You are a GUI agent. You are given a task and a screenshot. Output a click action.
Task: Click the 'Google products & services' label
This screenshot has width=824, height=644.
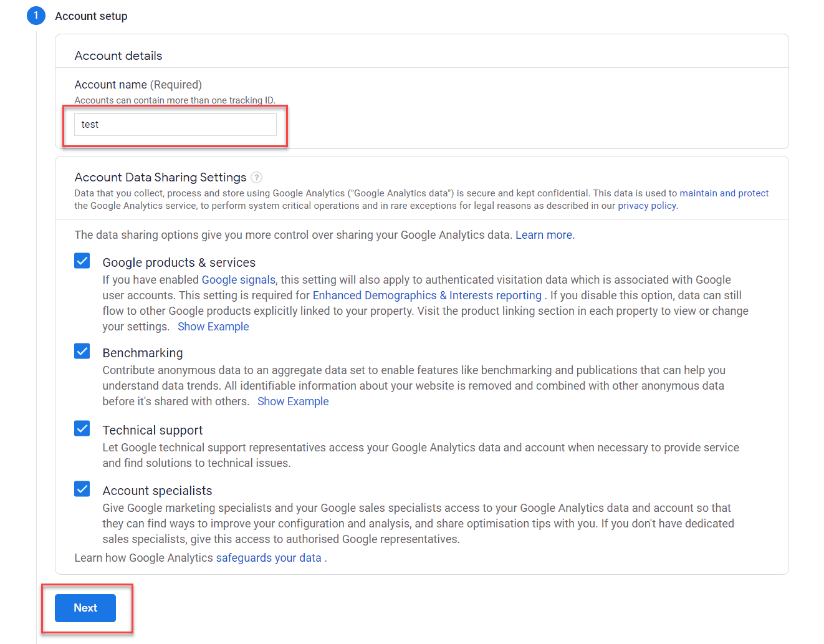(179, 262)
